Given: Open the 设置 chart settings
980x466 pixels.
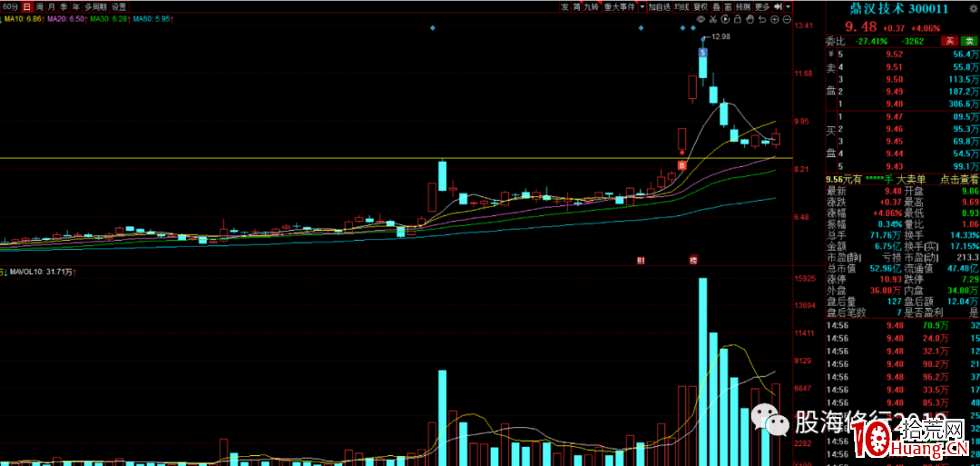Looking at the screenshot, I should click(118, 7).
